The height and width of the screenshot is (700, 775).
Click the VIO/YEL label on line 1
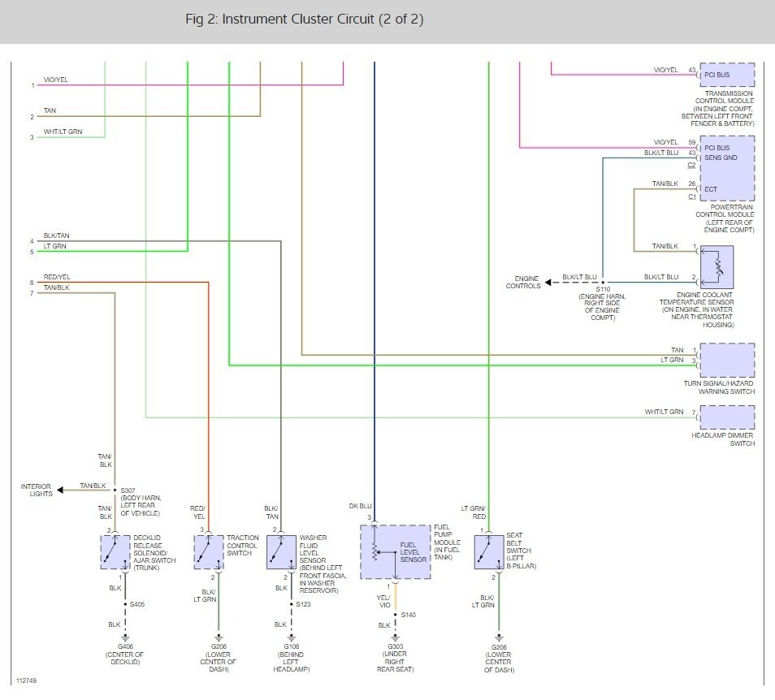[56, 80]
